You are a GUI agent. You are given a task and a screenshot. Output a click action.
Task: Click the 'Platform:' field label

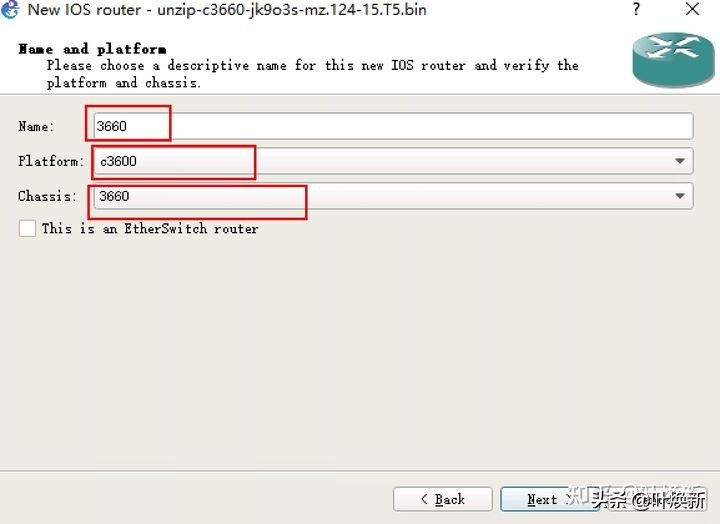51,161
